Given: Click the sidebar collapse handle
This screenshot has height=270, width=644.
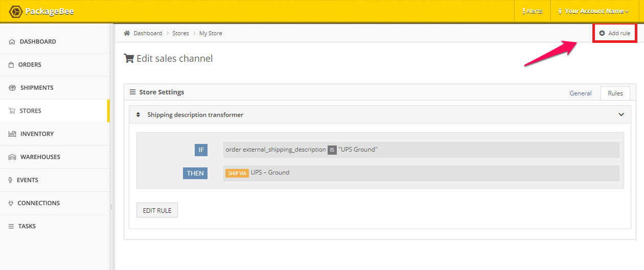Looking at the screenshot, I should click(112, 207).
